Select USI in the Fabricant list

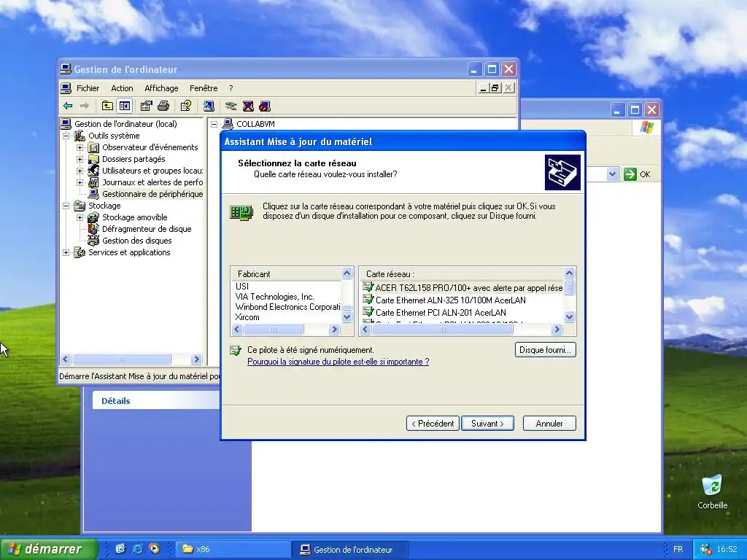click(241, 286)
